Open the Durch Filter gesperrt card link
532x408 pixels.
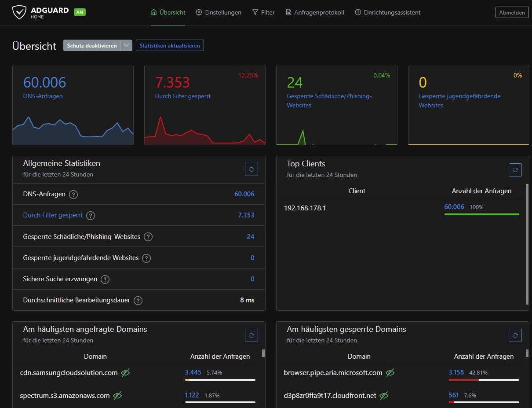click(x=183, y=96)
